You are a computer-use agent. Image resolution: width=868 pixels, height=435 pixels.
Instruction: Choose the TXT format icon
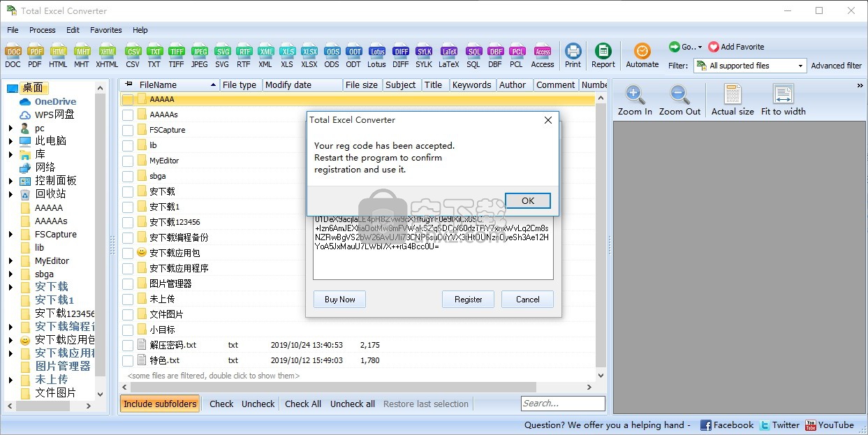[x=154, y=56]
